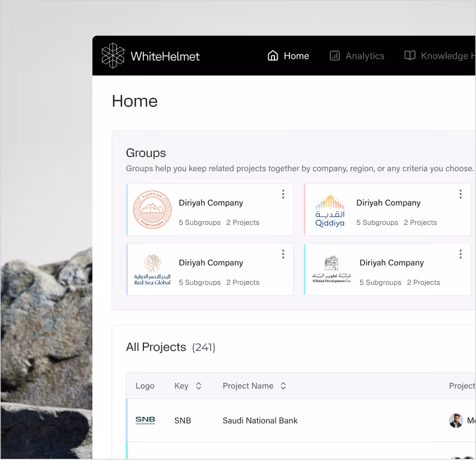Click the Qiddiya logo thumbnail
This screenshot has height=460, width=476.
[x=330, y=209]
